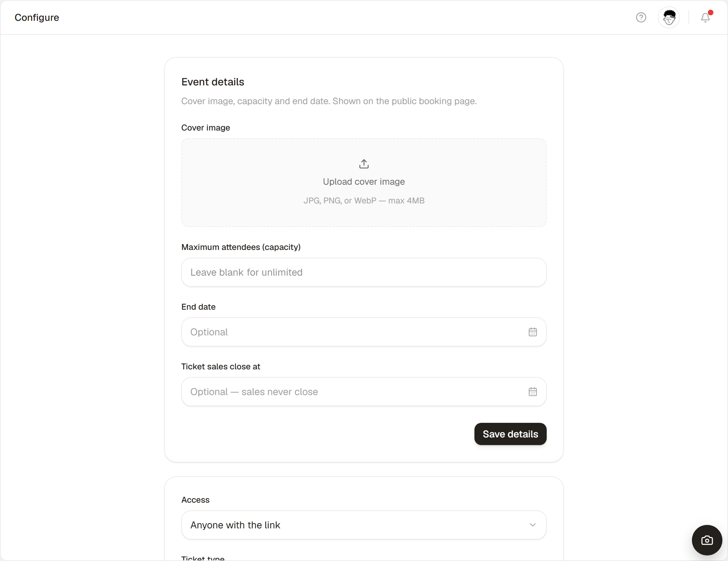Click the upload arrow icon
This screenshot has height=561, width=728.
(364, 164)
